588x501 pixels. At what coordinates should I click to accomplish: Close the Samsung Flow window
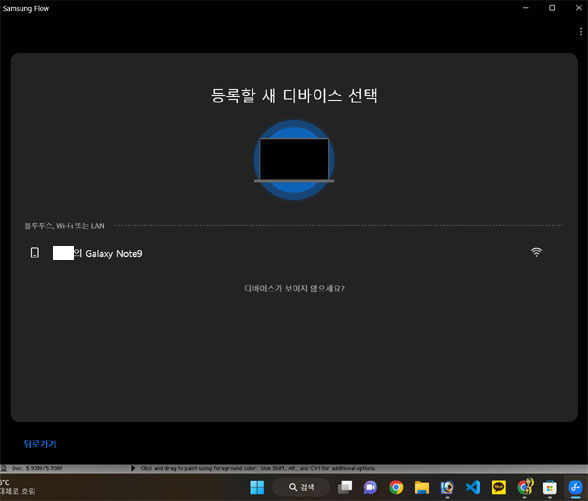click(x=579, y=8)
